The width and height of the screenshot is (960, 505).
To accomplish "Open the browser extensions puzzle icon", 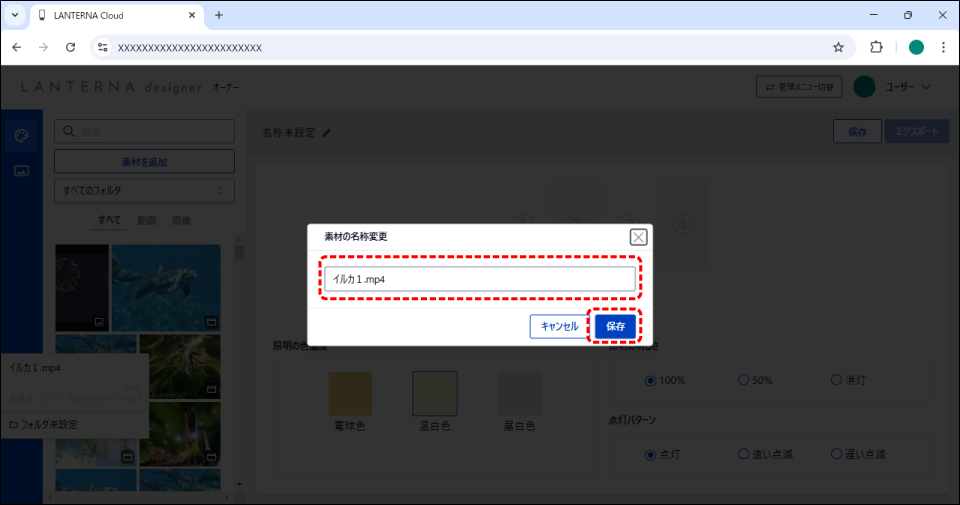I will point(877,47).
